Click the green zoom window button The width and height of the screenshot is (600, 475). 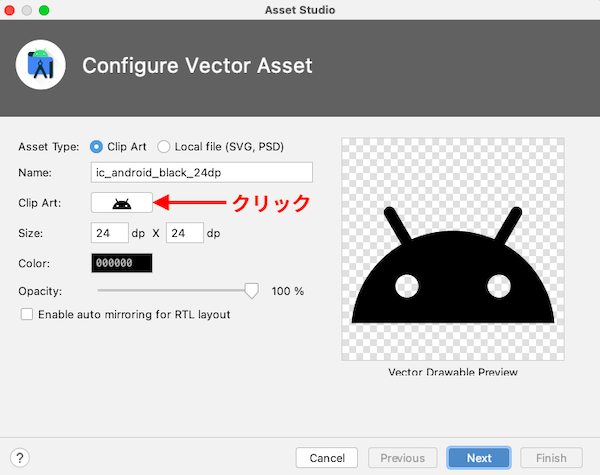pyautogui.click(x=44, y=10)
